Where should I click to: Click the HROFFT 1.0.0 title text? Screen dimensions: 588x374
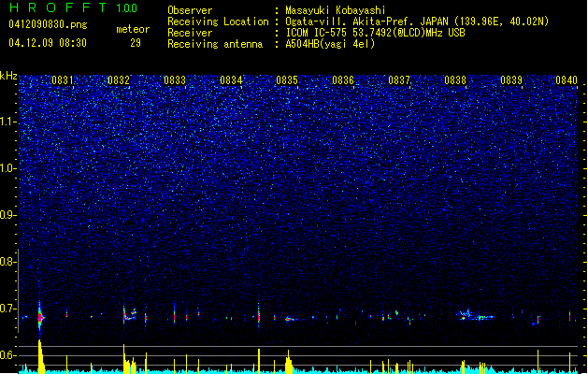[x=74, y=7]
